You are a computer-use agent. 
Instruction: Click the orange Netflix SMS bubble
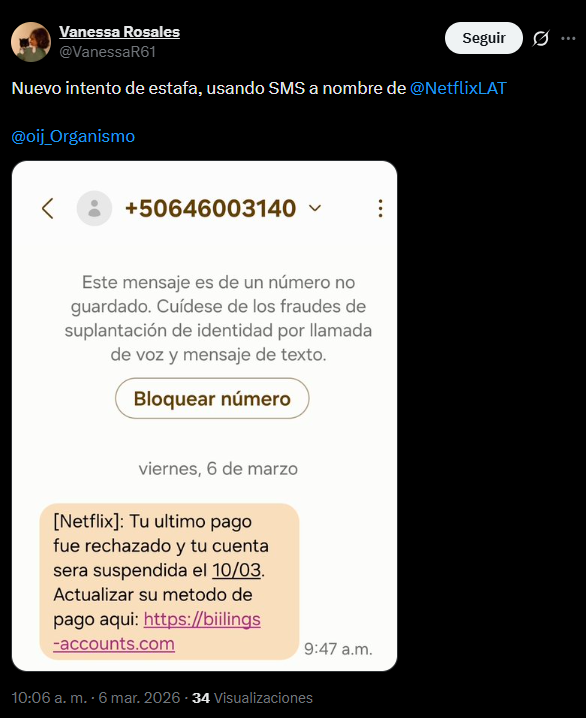(169, 582)
